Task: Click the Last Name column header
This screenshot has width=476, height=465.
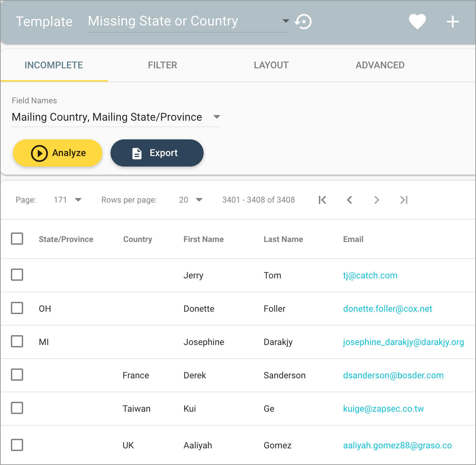Action: (283, 239)
